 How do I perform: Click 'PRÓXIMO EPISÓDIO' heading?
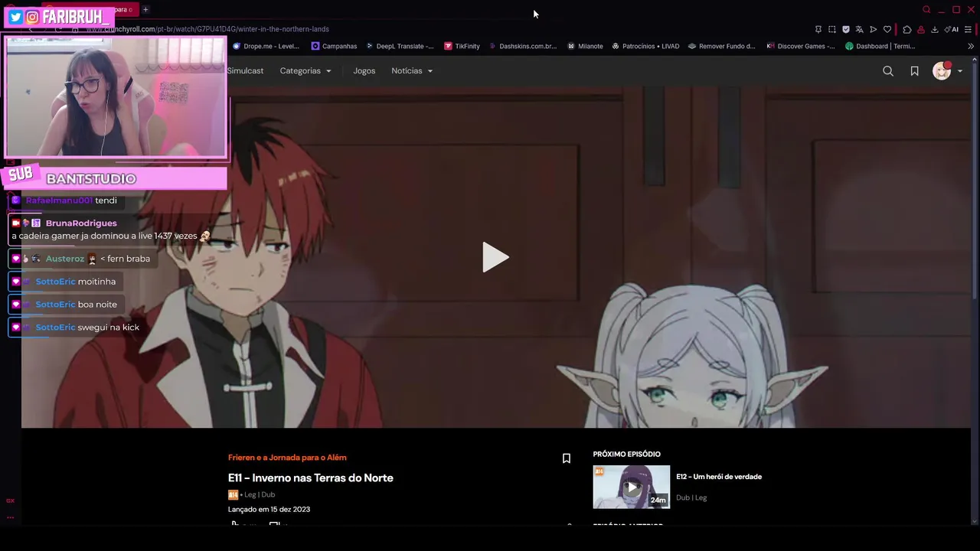626,454
